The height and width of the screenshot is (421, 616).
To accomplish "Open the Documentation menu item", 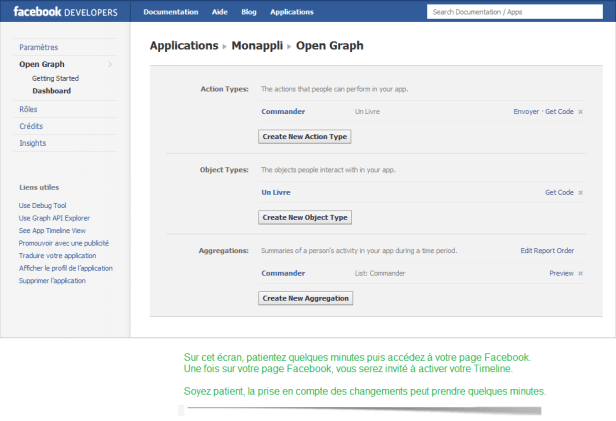I will pyautogui.click(x=168, y=12).
